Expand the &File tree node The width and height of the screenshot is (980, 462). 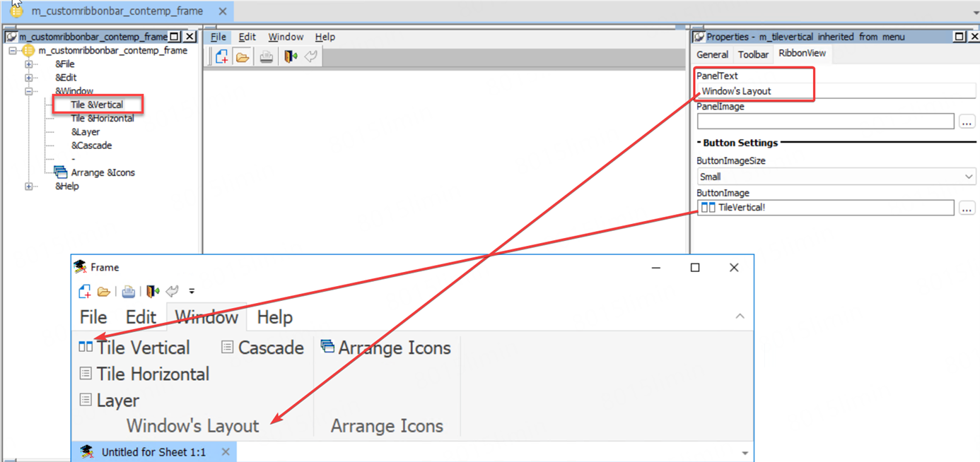[x=29, y=64]
